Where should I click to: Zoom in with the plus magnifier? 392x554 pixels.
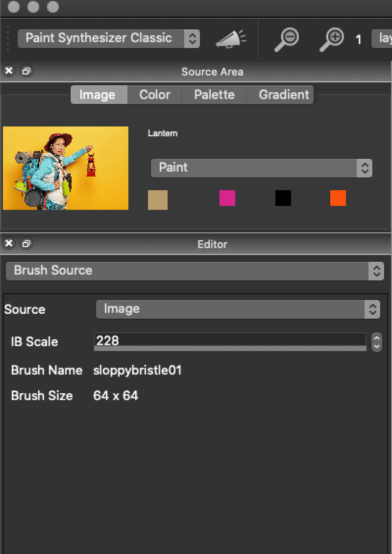coord(332,40)
